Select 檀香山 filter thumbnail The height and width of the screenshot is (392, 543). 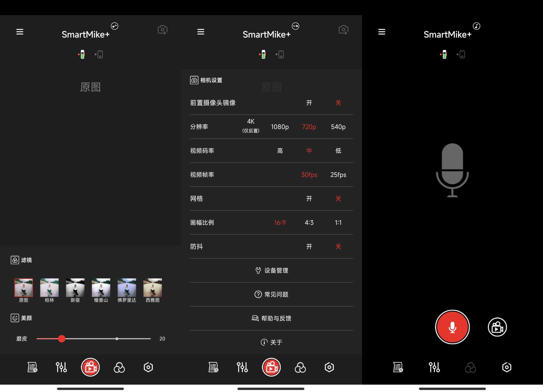pos(101,288)
